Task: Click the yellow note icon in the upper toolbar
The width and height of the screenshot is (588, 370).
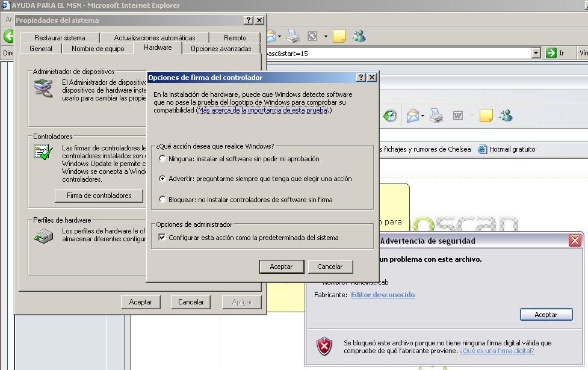Action: pyautogui.click(x=339, y=36)
